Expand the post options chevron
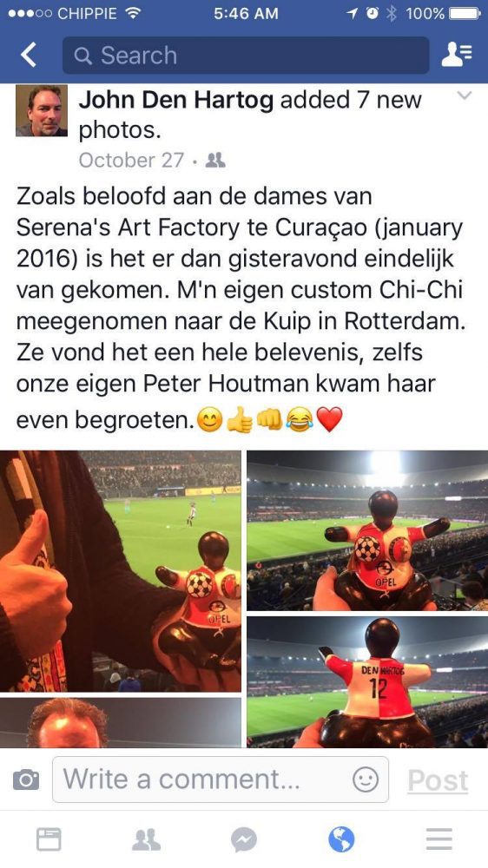 coord(465,95)
